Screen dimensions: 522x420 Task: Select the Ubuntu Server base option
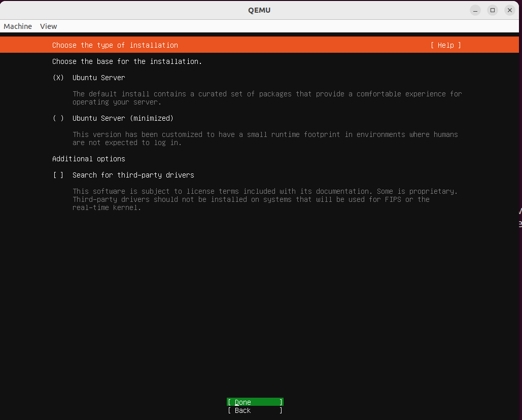(58, 78)
